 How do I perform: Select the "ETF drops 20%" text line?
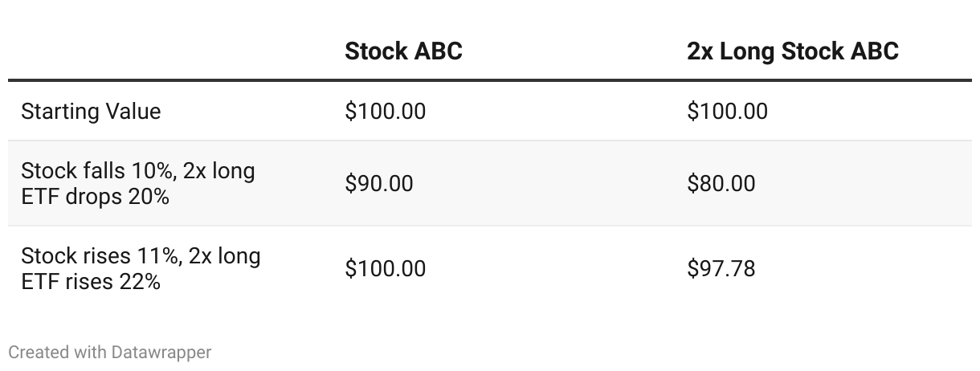95,196
